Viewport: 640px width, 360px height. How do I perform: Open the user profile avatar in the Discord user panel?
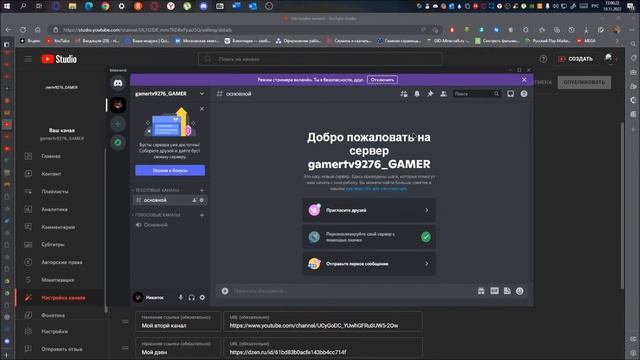(x=138, y=298)
